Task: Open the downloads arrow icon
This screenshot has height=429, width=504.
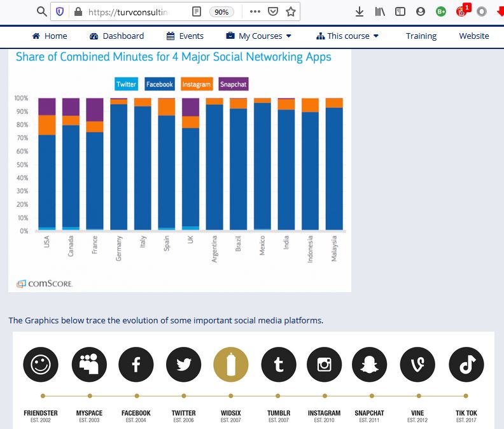Action: click(360, 12)
